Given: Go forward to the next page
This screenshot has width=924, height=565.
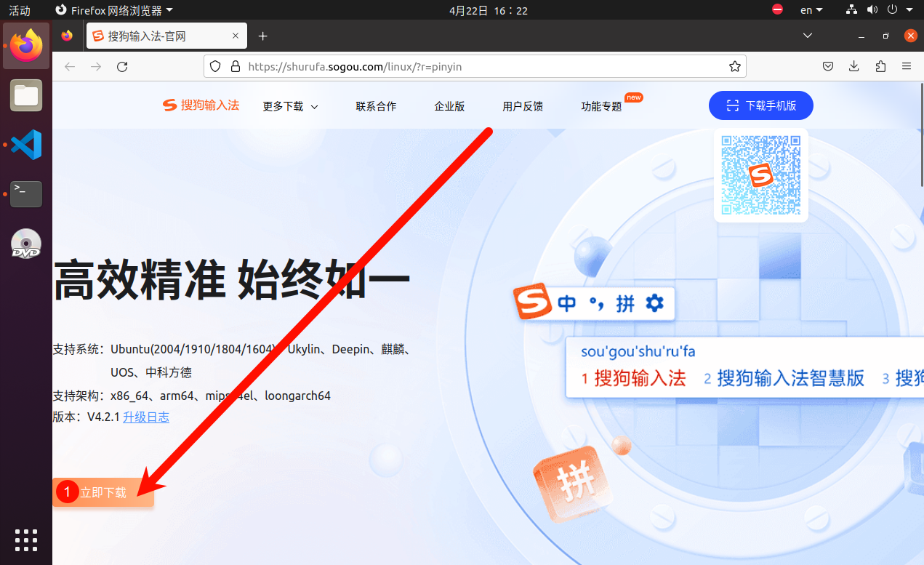Looking at the screenshot, I should 96,67.
